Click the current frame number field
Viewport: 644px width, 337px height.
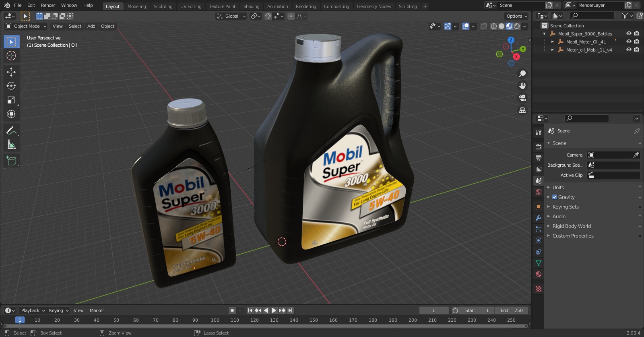[x=434, y=310]
